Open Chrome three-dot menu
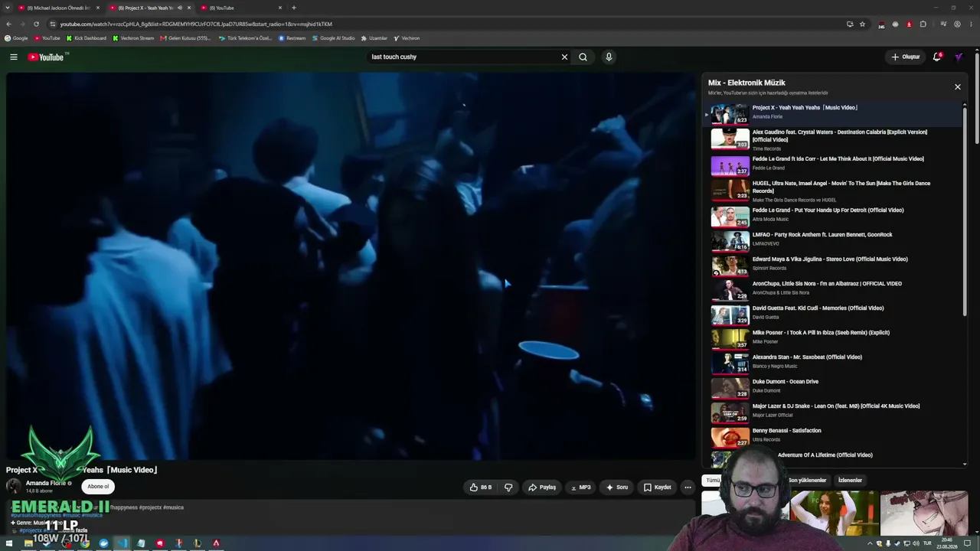 (971, 24)
